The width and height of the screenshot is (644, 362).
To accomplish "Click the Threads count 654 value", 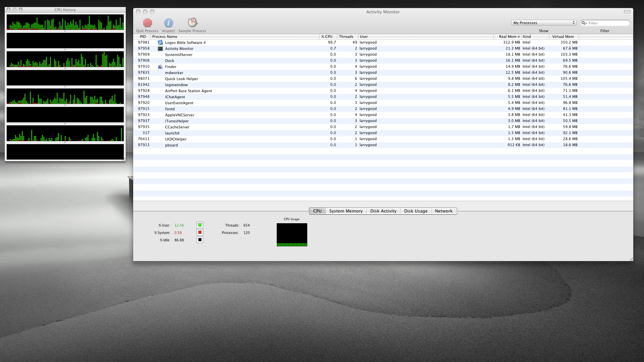I will tap(247, 225).
